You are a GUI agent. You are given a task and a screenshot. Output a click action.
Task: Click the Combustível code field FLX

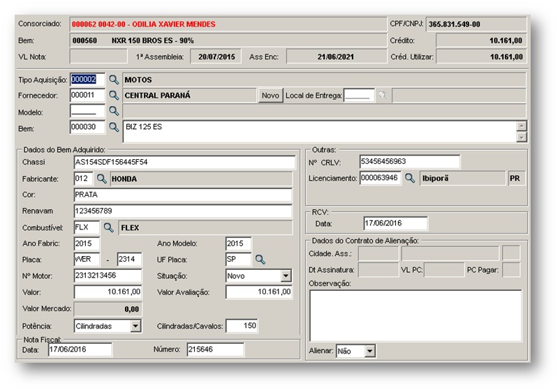(x=87, y=227)
